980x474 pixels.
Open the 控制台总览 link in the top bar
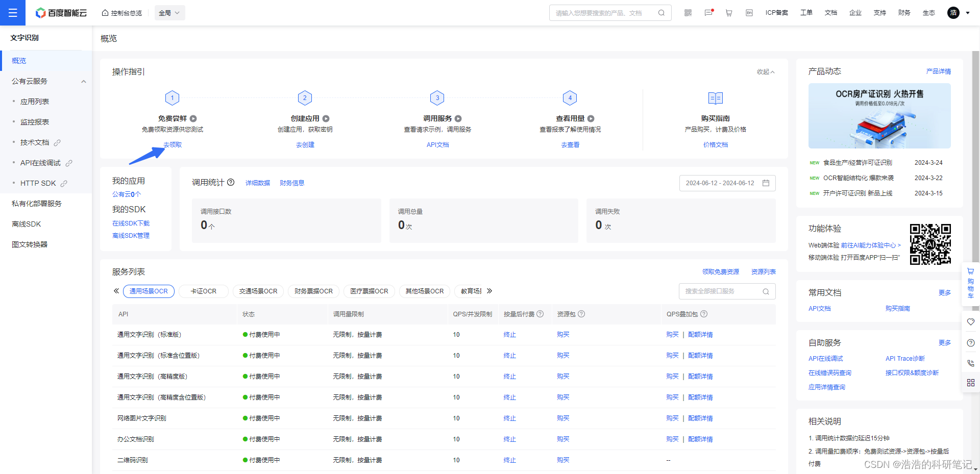pyautogui.click(x=122, y=13)
